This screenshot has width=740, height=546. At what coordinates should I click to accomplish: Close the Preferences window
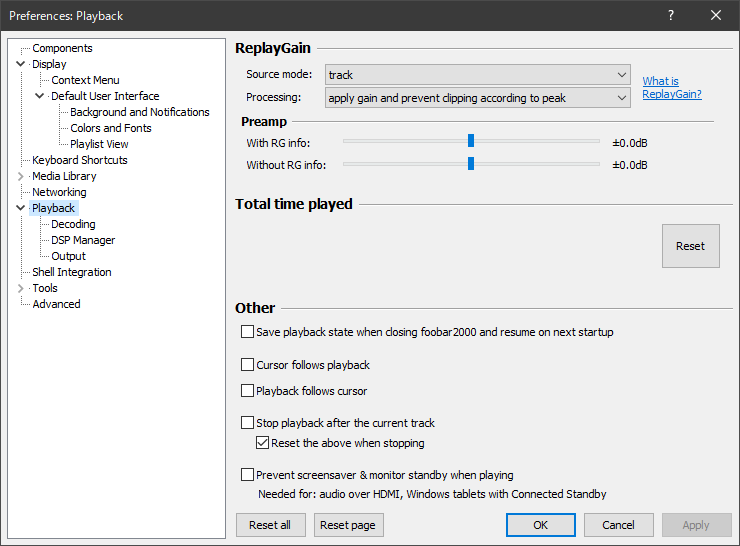[715, 16]
